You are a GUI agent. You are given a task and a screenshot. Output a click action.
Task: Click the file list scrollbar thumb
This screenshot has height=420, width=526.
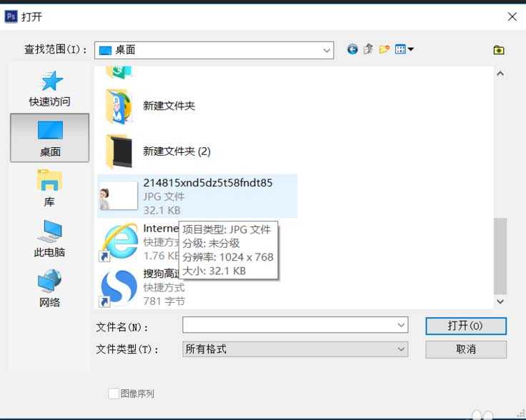point(500,256)
